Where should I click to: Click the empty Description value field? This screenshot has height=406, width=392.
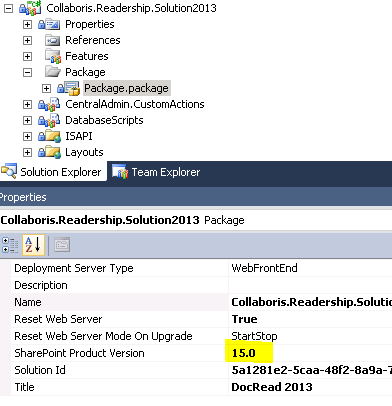coord(311,285)
